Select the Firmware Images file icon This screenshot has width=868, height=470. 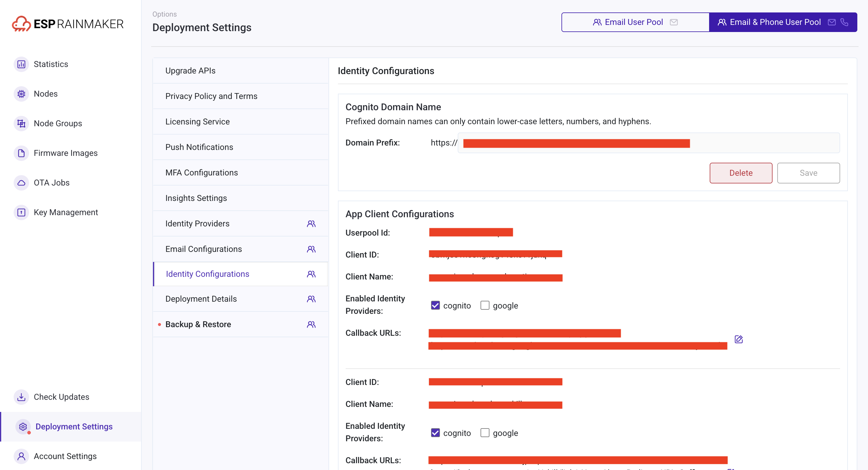coord(21,153)
